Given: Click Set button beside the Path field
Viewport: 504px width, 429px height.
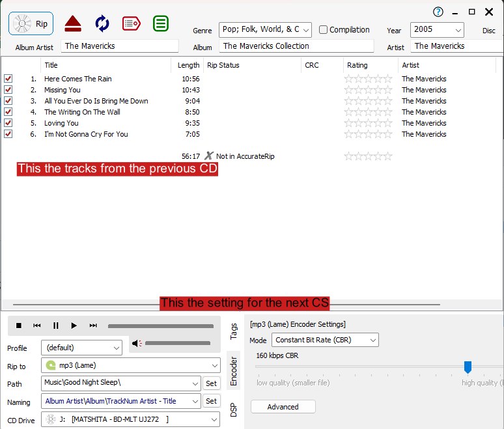Looking at the screenshot, I should click(211, 383).
